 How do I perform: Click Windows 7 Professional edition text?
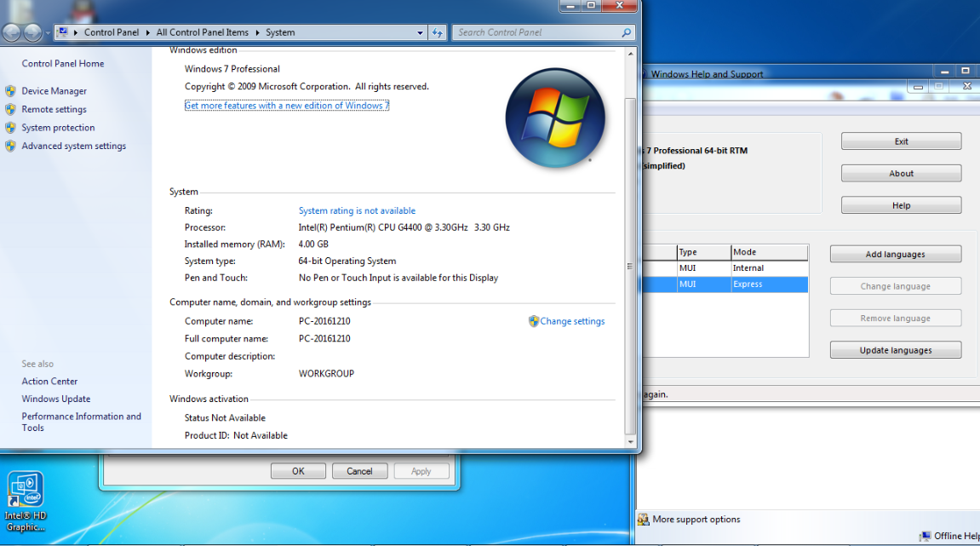coord(232,69)
